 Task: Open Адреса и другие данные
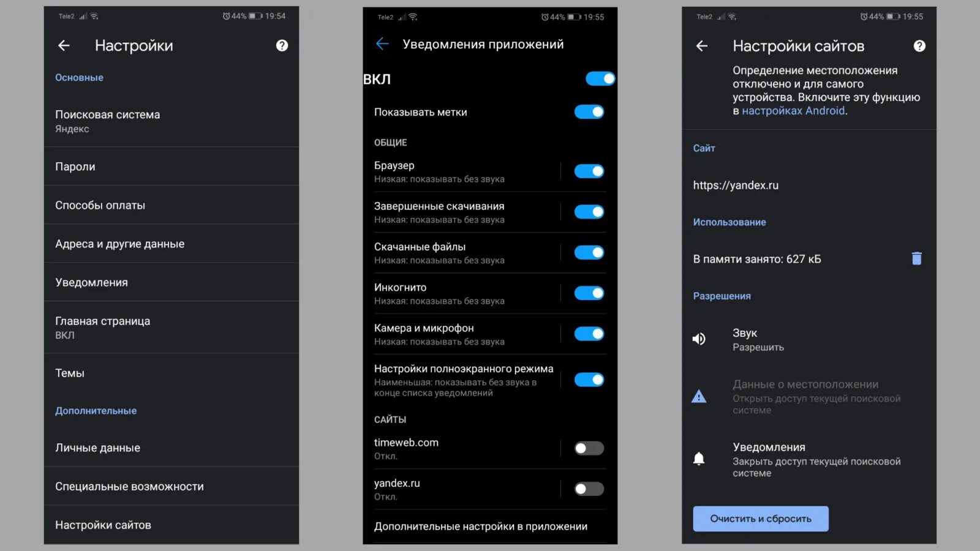click(x=171, y=244)
